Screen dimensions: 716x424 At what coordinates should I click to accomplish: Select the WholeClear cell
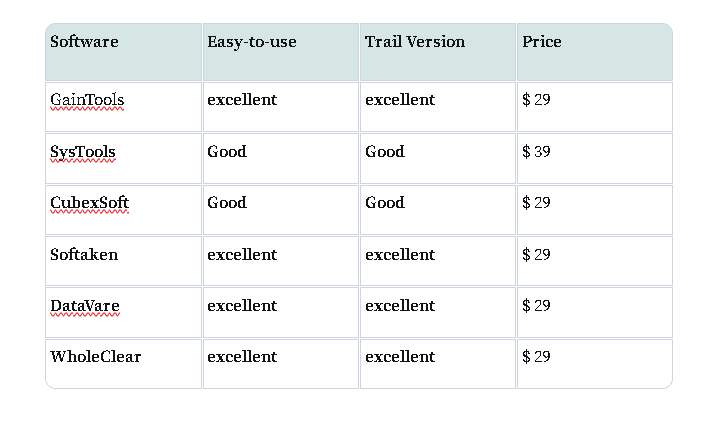pos(123,364)
